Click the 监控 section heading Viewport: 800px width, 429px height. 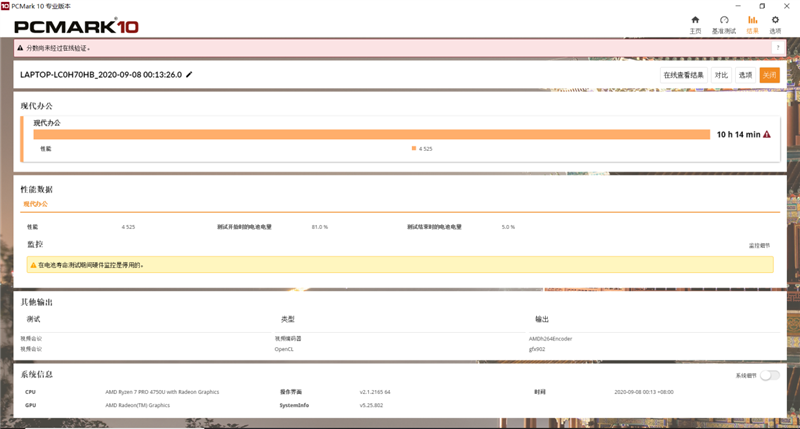click(35, 244)
